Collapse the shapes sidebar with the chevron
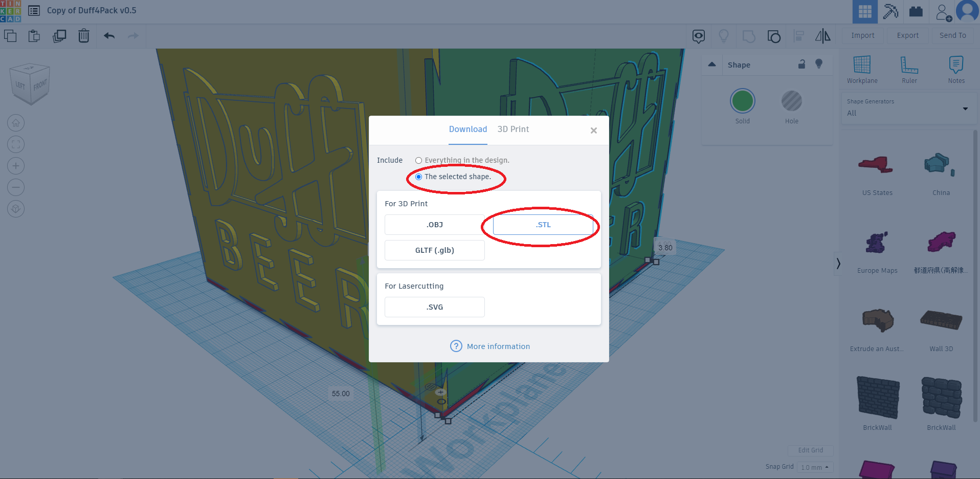 [838, 264]
